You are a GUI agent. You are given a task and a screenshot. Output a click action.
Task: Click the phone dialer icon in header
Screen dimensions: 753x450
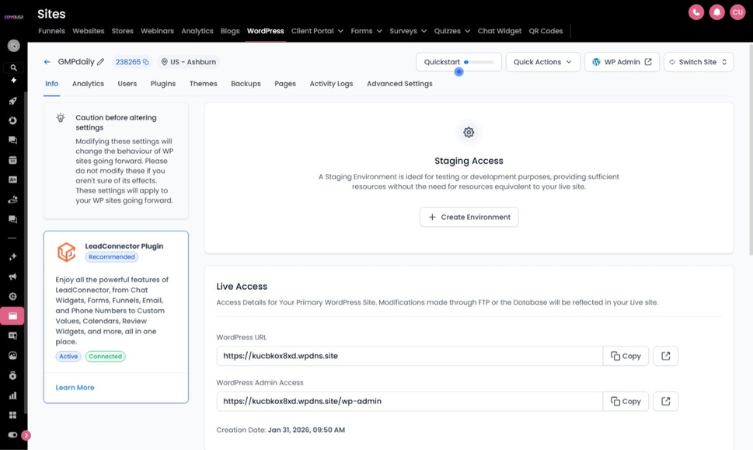point(696,12)
